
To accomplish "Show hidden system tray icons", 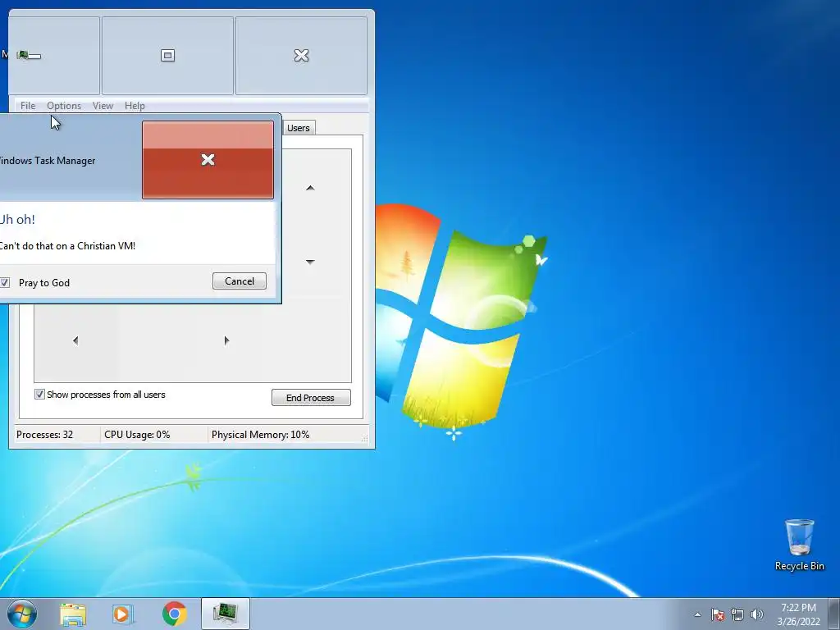I will point(697,614).
